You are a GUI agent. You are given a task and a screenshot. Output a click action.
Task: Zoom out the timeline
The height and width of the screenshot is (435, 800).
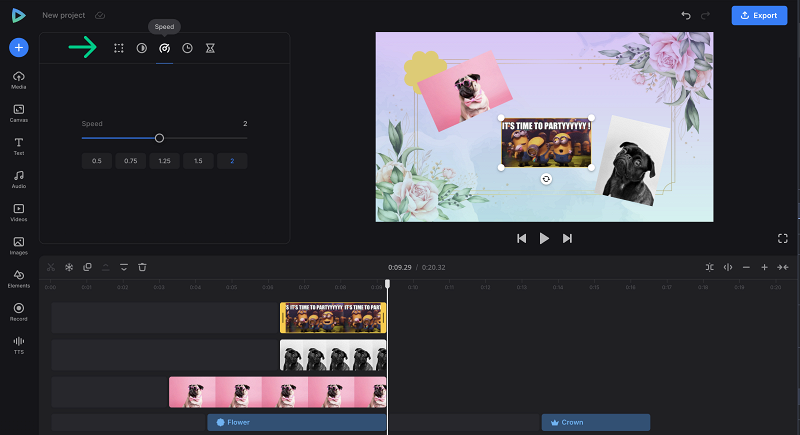pyautogui.click(x=746, y=267)
